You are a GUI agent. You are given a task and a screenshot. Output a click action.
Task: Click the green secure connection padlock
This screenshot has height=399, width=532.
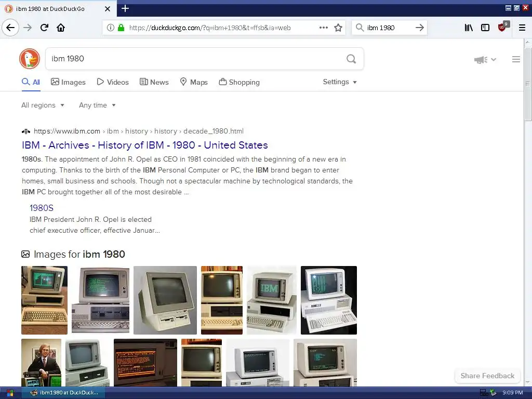click(x=121, y=28)
